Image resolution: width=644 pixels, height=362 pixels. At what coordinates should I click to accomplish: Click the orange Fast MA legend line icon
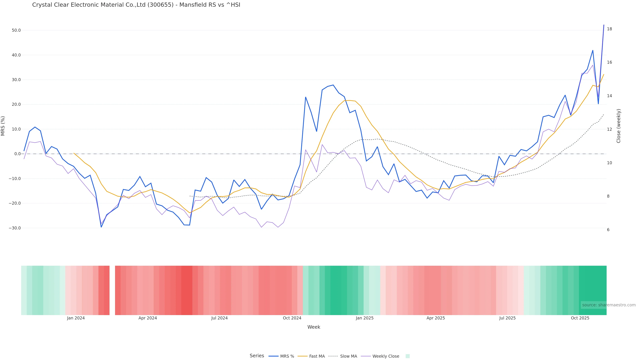click(303, 356)
